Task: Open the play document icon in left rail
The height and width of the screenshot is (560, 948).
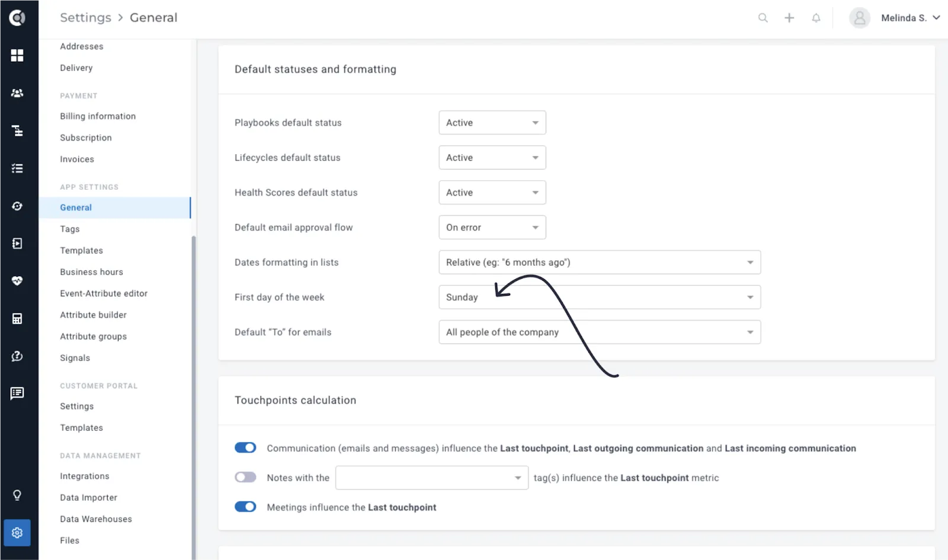Action: (17, 244)
